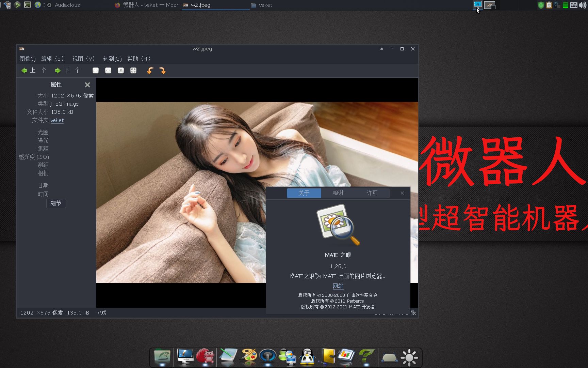The width and height of the screenshot is (588, 368).
Task: Click the green shield tray icon
Action: (541, 5)
